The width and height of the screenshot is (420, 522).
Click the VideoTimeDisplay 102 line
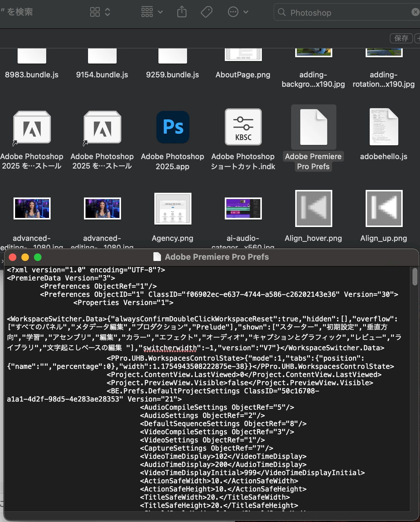[223, 456]
